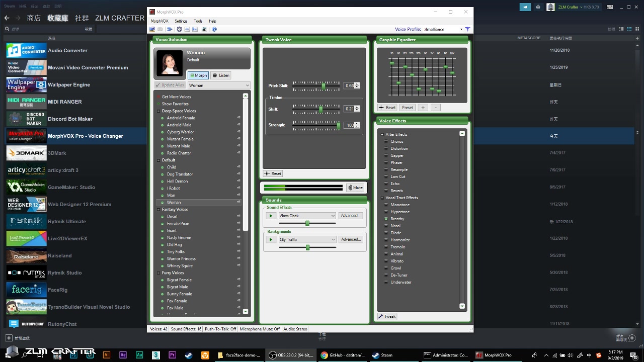This screenshot has width=644, height=362.
Task: Toggle the Listen button
Action: 221,75
